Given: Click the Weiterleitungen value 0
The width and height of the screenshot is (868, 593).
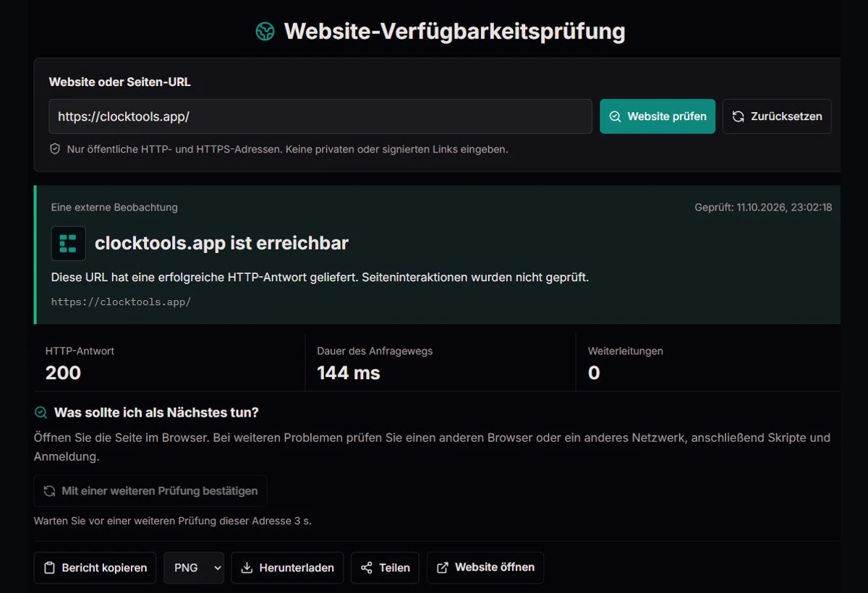Looking at the screenshot, I should tap(594, 373).
